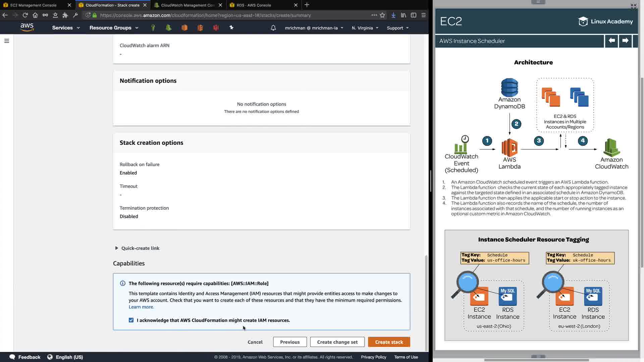Open the notifications bell icon
This screenshot has width=644, height=362.
click(x=273, y=28)
